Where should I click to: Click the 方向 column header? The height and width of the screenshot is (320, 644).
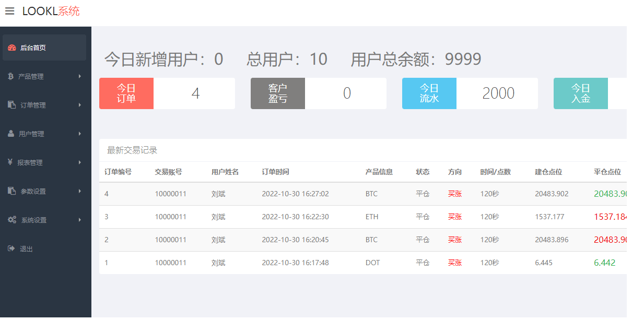coord(455,172)
